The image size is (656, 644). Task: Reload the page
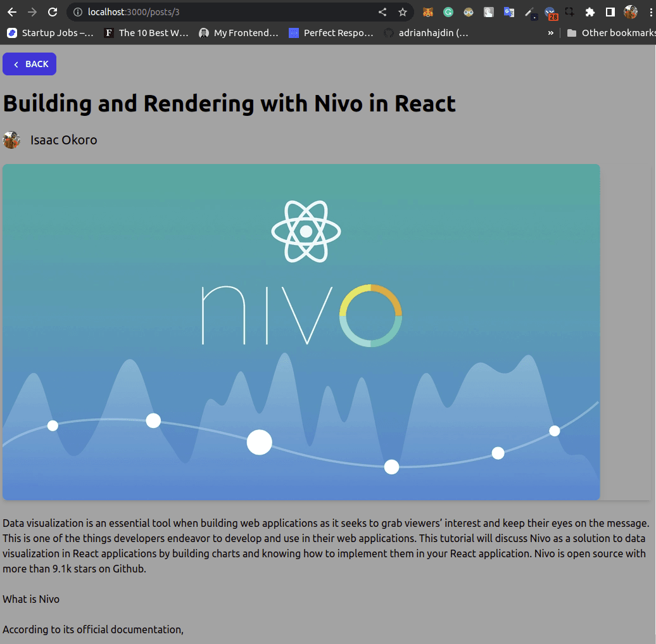tap(53, 12)
